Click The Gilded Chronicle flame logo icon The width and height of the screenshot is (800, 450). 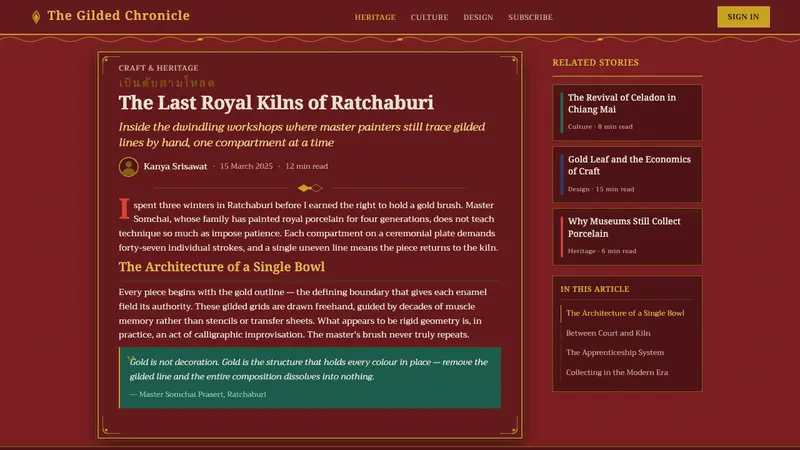point(36,17)
